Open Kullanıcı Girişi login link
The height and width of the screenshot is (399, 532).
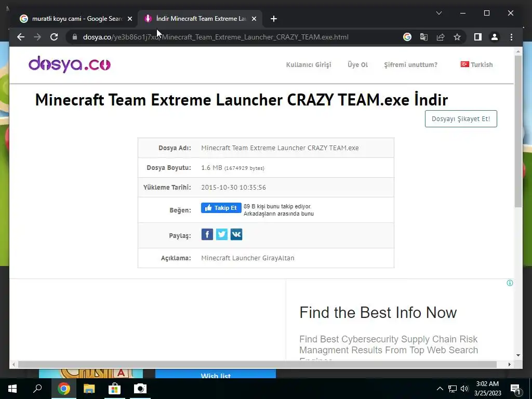pos(309,64)
